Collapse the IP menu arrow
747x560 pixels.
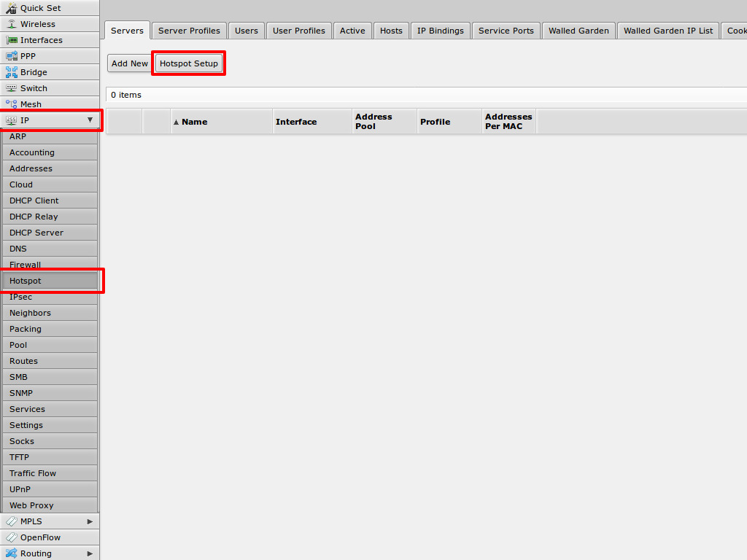(x=90, y=120)
